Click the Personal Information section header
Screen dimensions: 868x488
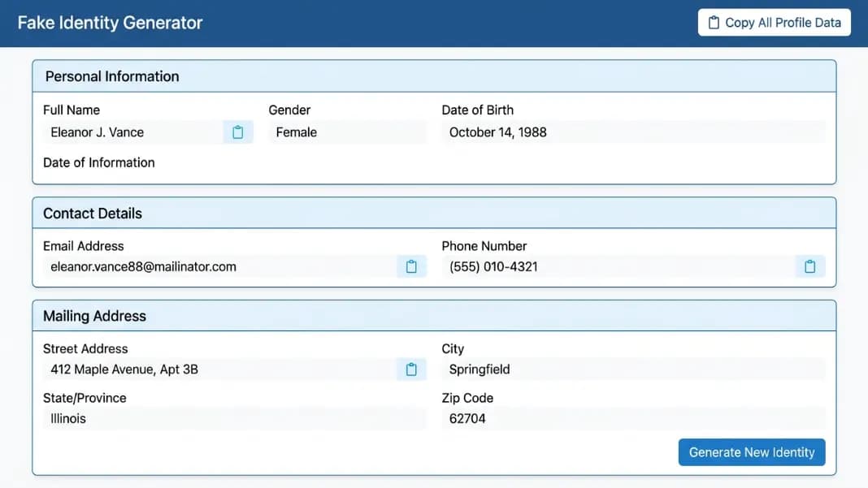[x=434, y=76]
